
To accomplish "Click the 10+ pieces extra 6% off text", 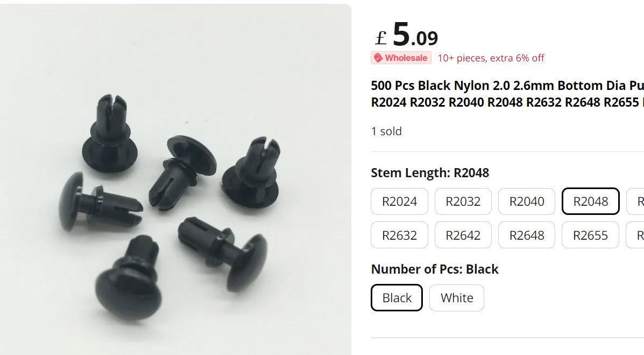I will 491,58.
